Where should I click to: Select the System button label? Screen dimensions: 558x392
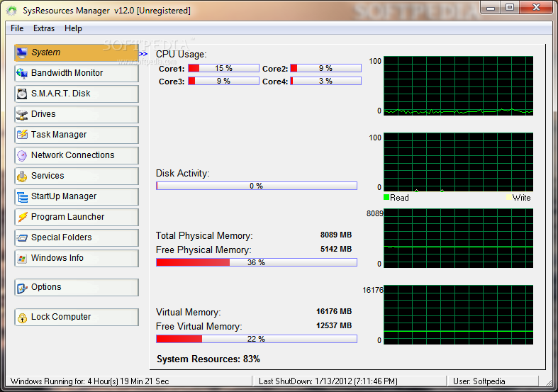pyautogui.click(x=45, y=52)
